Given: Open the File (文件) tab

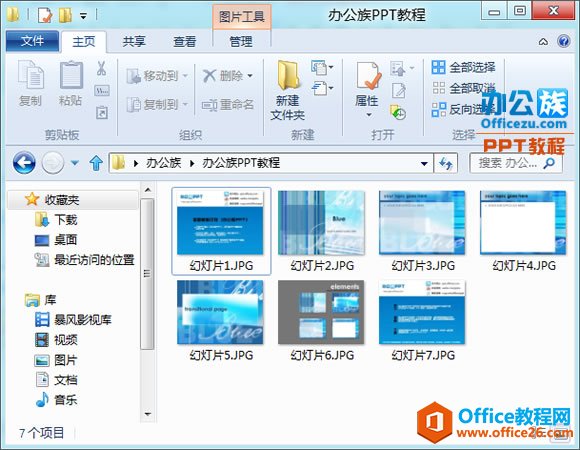Looking at the screenshot, I should pos(32,41).
